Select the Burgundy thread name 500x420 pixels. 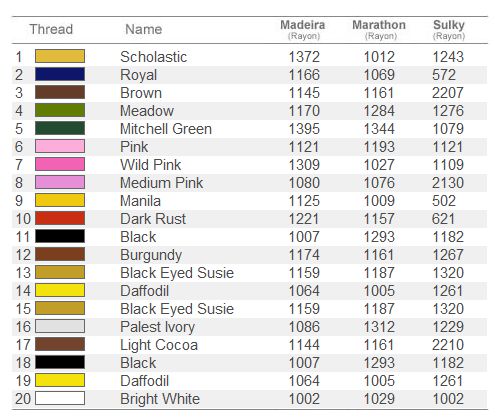(151, 256)
